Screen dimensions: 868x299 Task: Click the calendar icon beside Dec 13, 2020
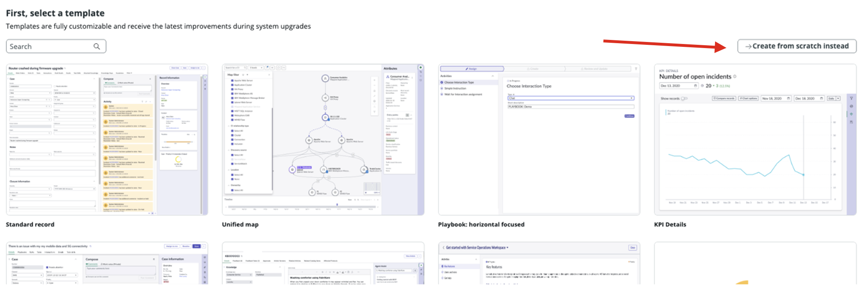[696, 86]
